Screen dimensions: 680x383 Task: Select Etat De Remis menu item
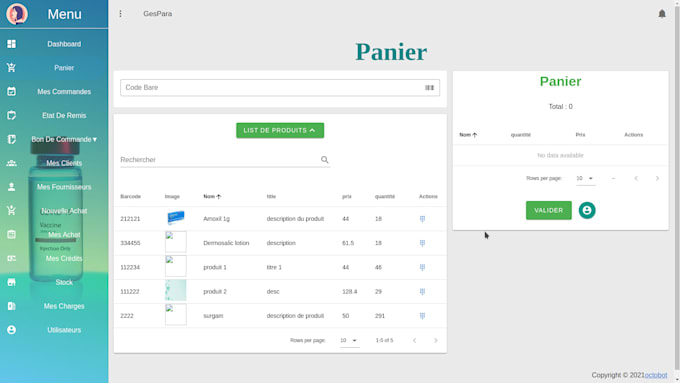pyautogui.click(x=64, y=115)
